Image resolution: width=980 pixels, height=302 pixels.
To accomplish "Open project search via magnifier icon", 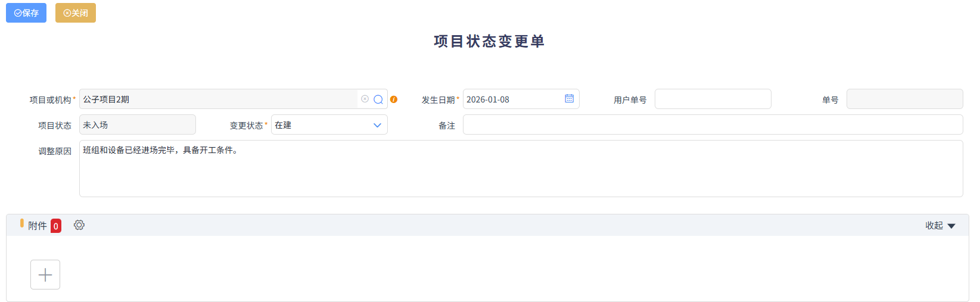I will 378,99.
